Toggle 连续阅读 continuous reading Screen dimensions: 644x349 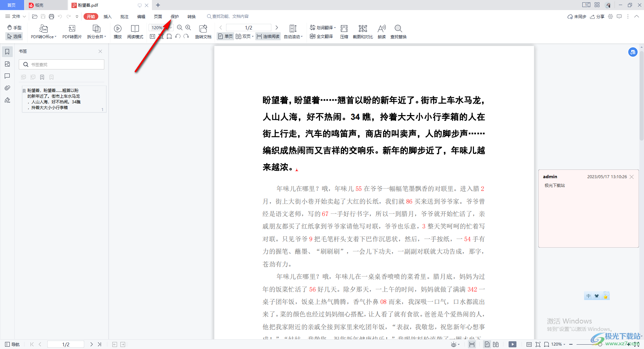coord(268,36)
